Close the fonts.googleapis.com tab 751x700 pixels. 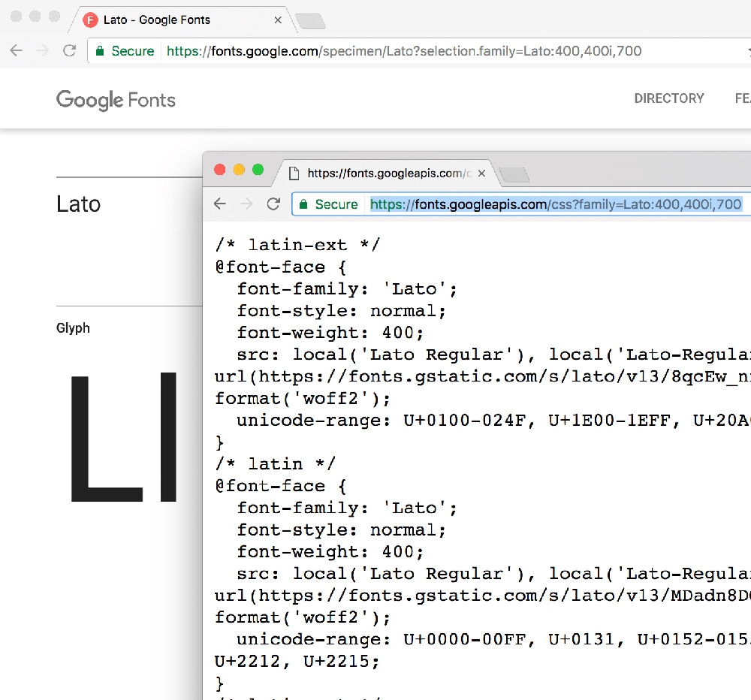click(482, 173)
